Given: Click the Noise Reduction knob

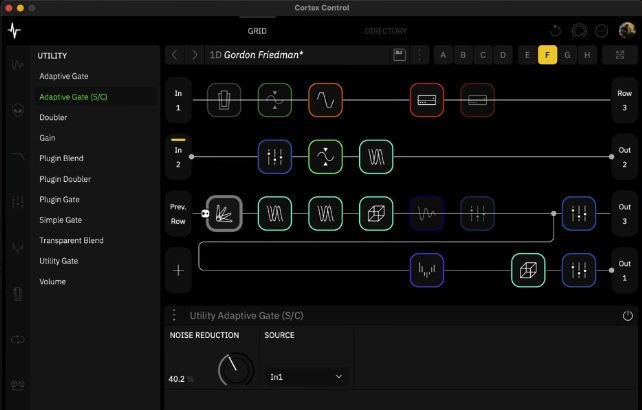Looking at the screenshot, I should pos(235,369).
